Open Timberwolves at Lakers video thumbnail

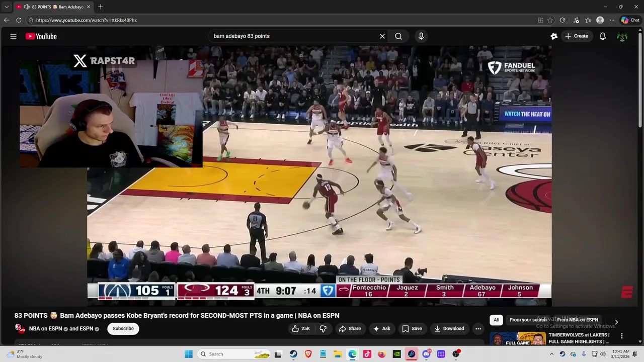point(518,338)
